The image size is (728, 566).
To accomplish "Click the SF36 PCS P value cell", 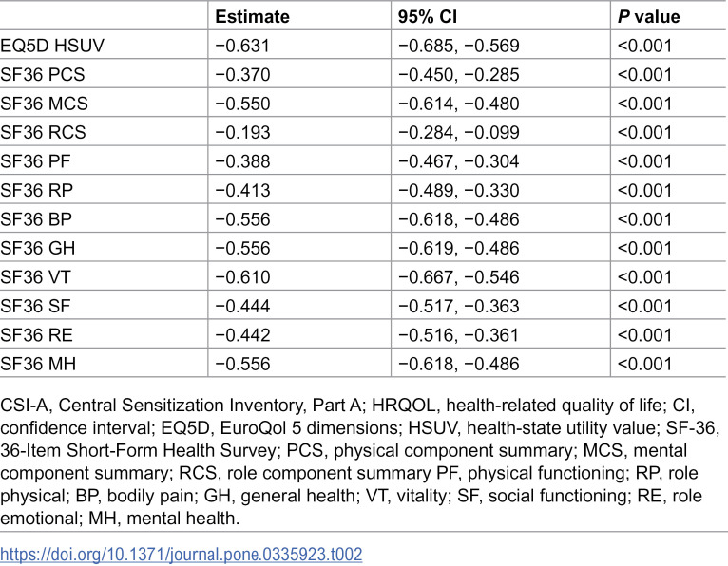I will (645, 75).
